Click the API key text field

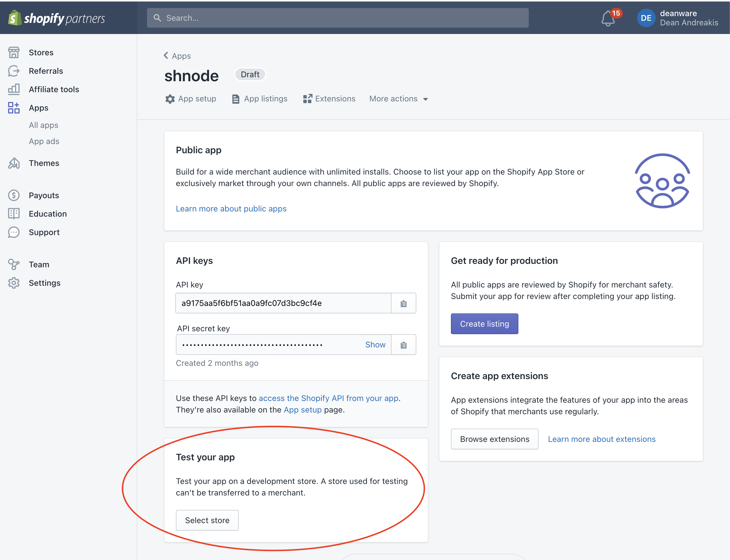[283, 303]
